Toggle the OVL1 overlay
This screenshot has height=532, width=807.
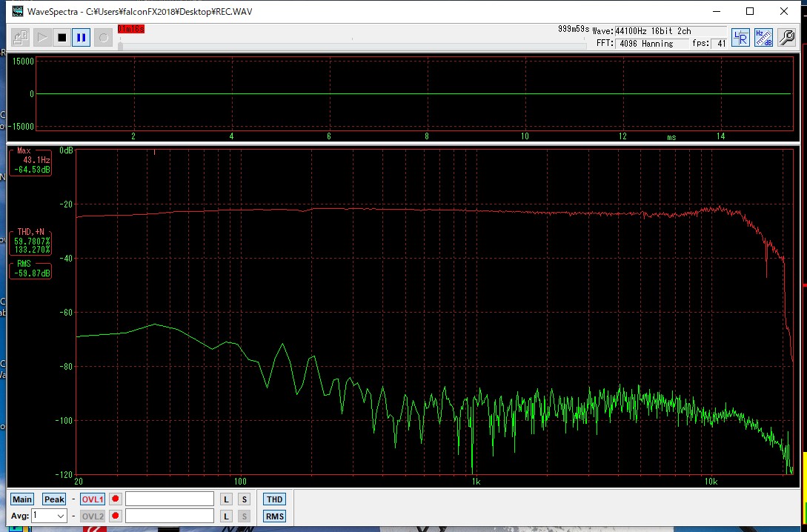click(92, 499)
